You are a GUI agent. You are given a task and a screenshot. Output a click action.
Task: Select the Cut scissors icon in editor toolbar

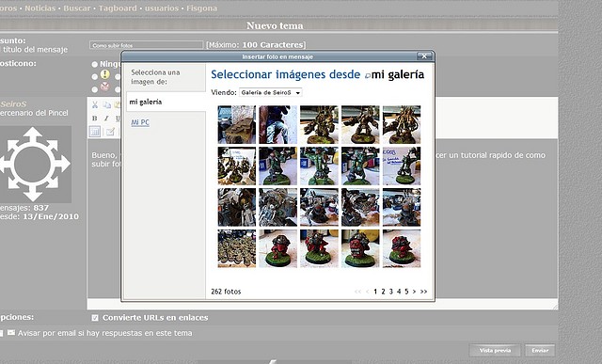click(x=95, y=104)
